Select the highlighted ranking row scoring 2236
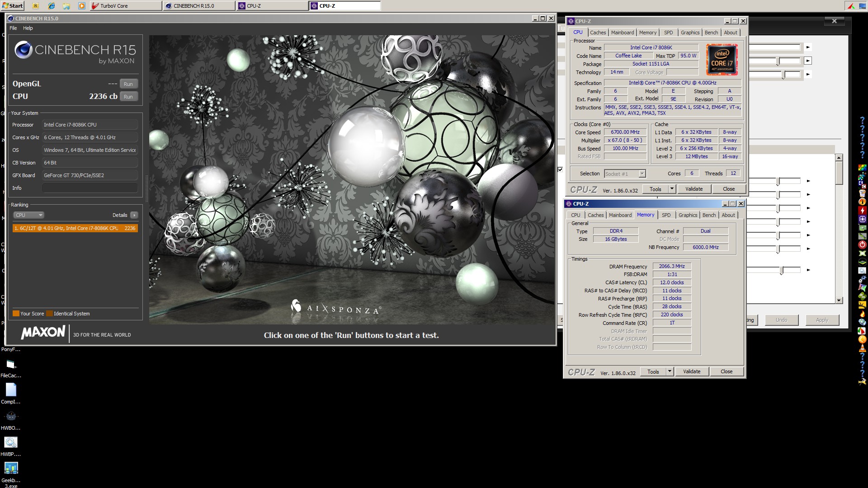The image size is (868, 488). point(75,228)
